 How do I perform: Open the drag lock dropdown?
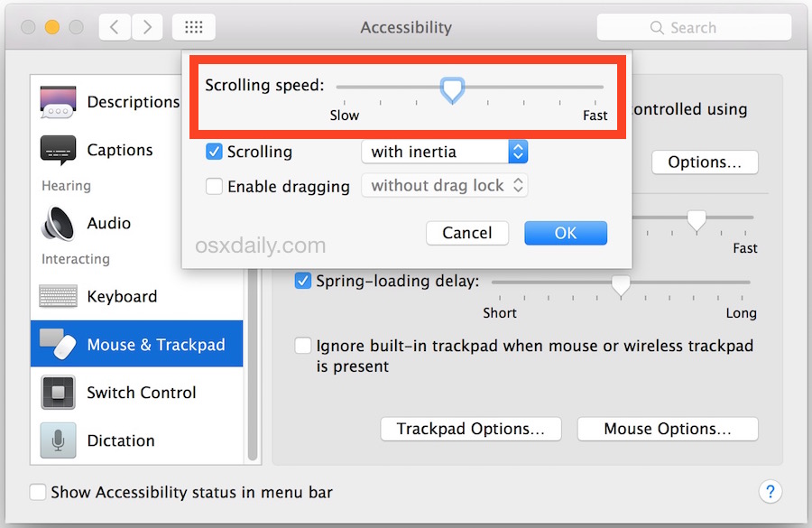coord(444,186)
